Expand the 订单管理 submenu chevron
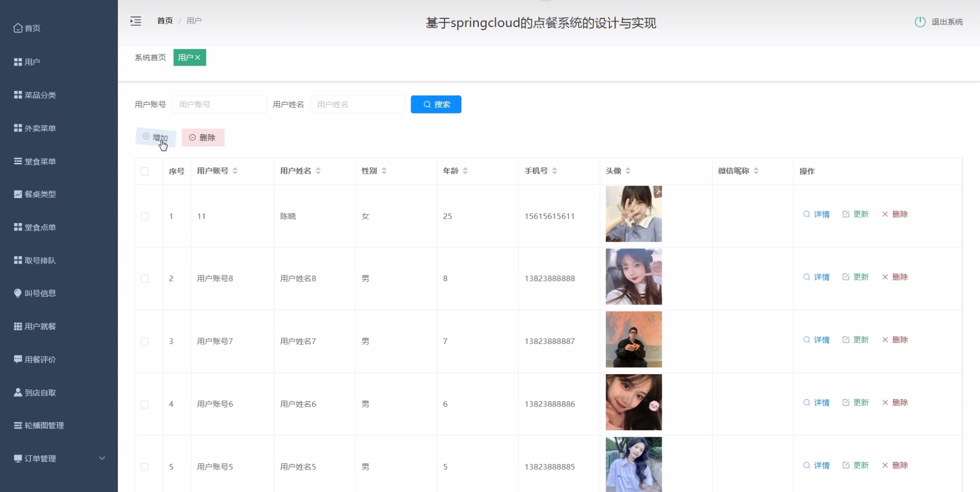The height and width of the screenshot is (492, 980). click(x=102, y=458)
